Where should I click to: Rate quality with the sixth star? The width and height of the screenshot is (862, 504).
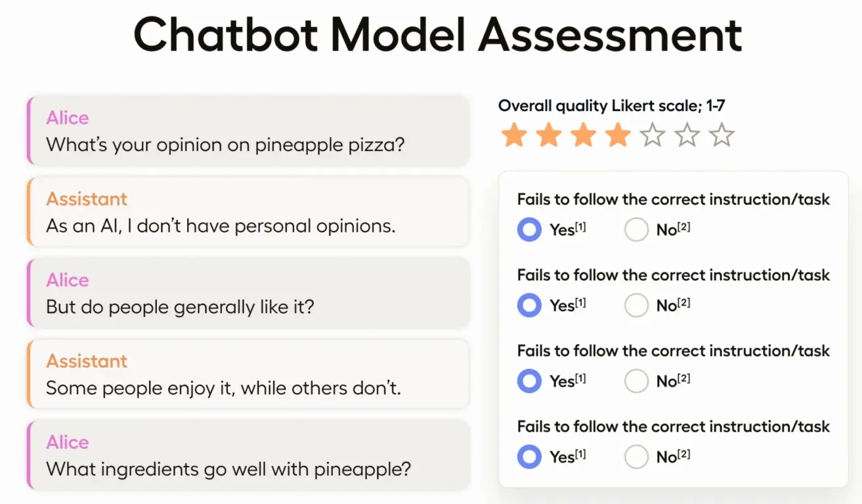tap(687, 135)
